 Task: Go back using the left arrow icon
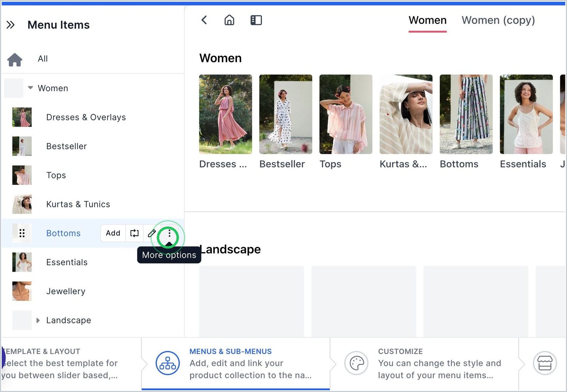point(204,20)
